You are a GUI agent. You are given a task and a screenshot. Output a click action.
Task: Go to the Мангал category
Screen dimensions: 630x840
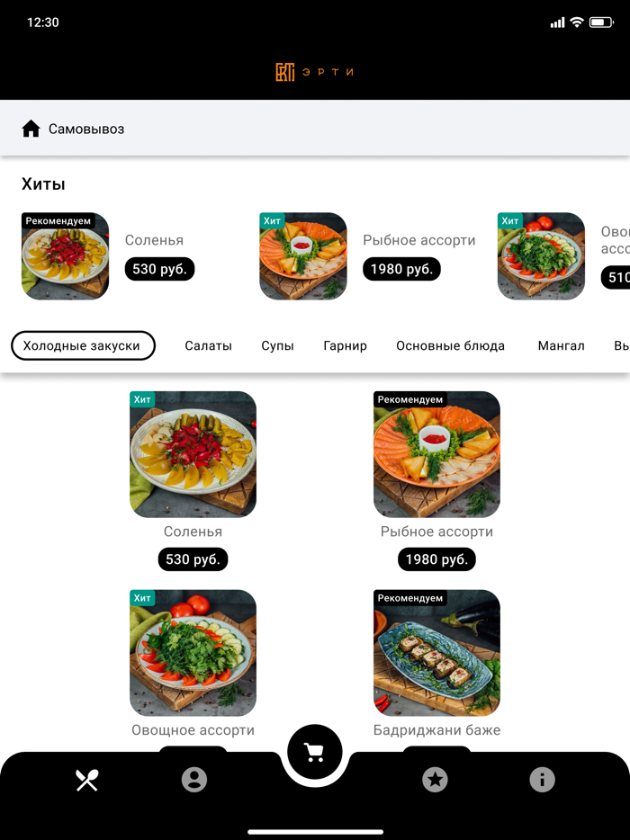[561, 345]
